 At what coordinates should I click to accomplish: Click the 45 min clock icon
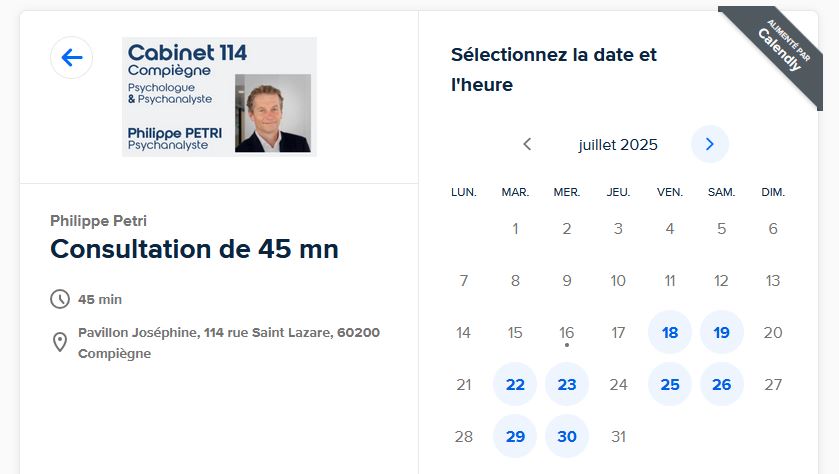pos(60,299)
